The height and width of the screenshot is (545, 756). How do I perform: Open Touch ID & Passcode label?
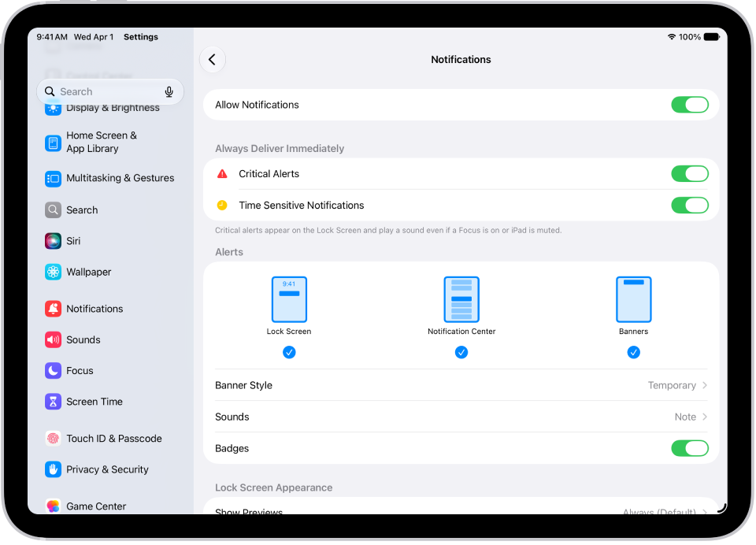[114, 439]
